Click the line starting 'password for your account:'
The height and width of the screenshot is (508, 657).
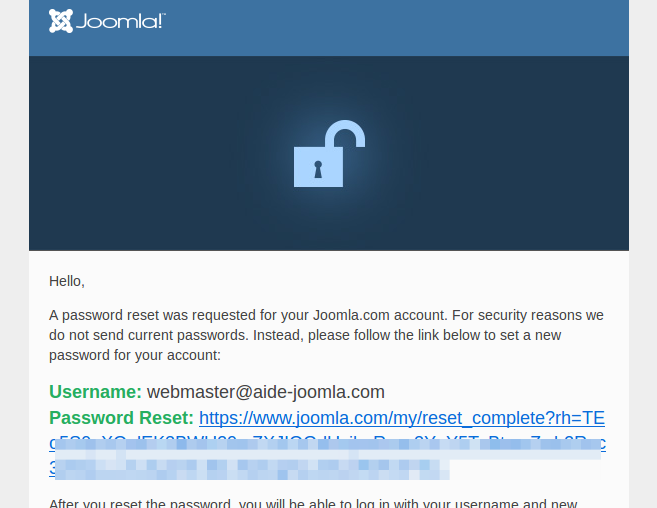134,355
